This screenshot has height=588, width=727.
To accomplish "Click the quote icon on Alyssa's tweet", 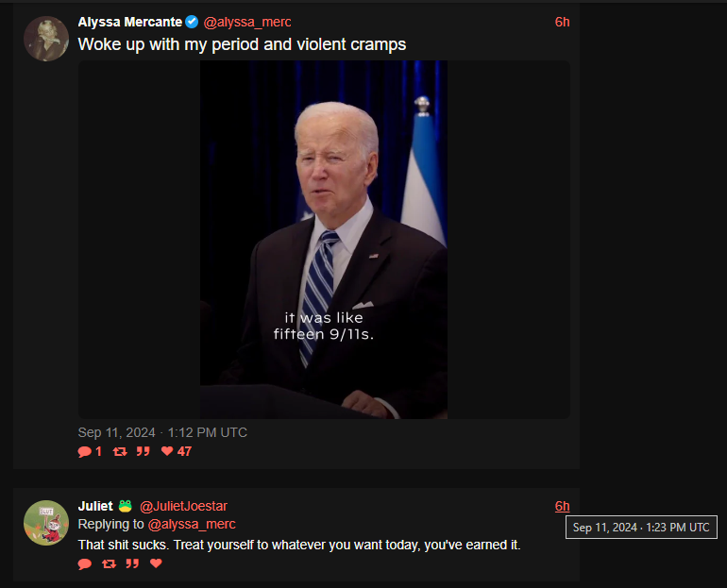I will (x=144, y=451).
